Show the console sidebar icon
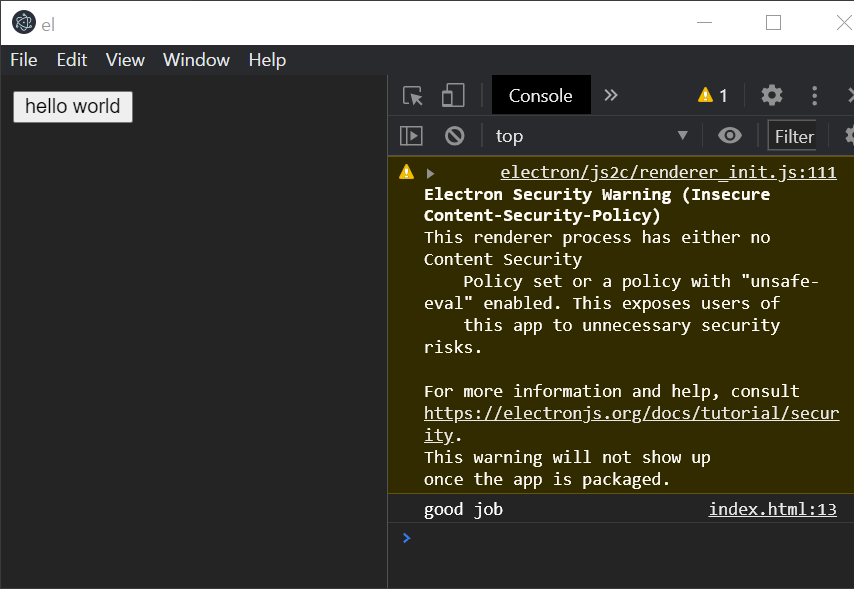This screenshot has width=854, height=589. tap(411, 136)
